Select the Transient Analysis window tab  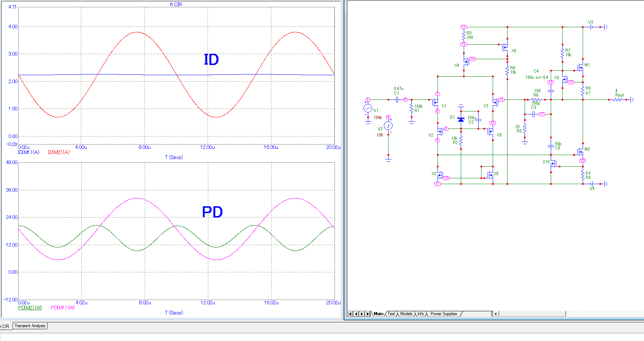point(30,326)
